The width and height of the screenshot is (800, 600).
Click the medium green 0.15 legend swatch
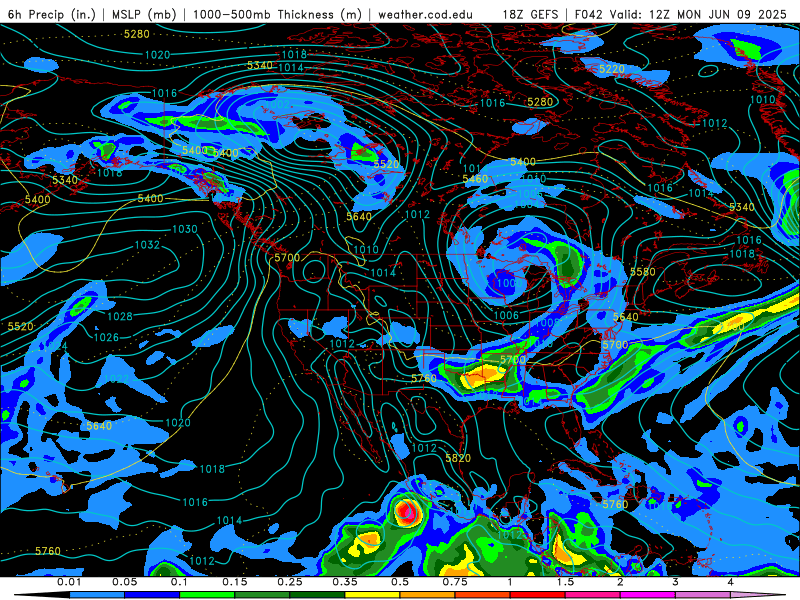pyautogui.click(x=262, y=595)
